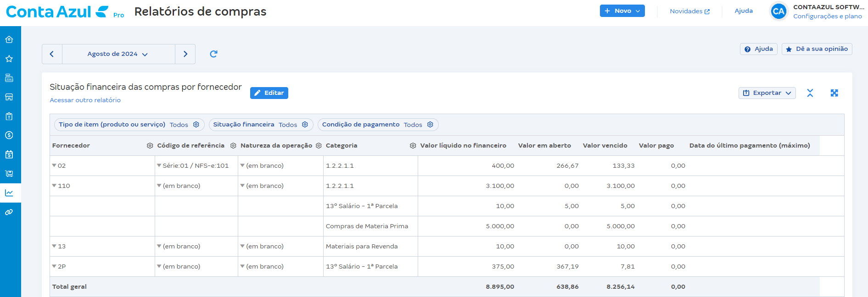Open the Novo dropdown button

[622, 11]
